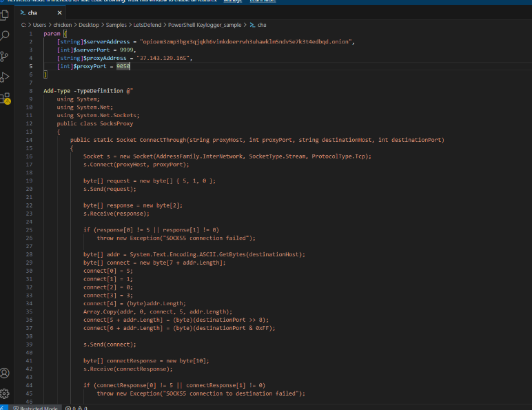Open the PowerShell Keylogger_sample breadcrumb segment
Image resolution: width=532 pixels, height=410 pixels.
[x=205, y=25]
